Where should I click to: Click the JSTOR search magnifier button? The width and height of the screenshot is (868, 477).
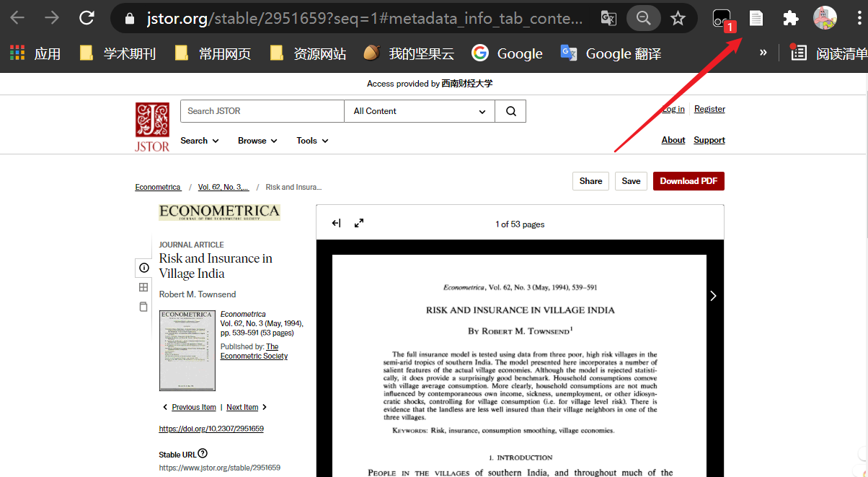(x=510, y=111)
